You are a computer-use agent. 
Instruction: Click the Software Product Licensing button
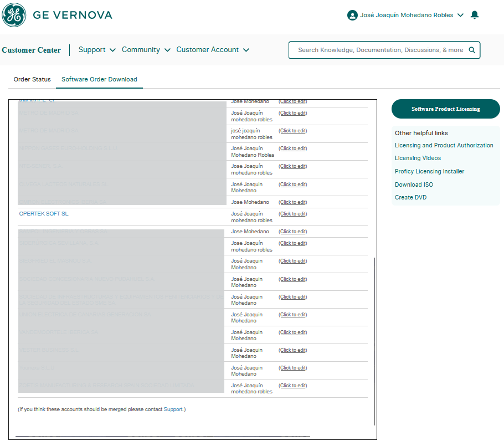click(x=445, y=109)
